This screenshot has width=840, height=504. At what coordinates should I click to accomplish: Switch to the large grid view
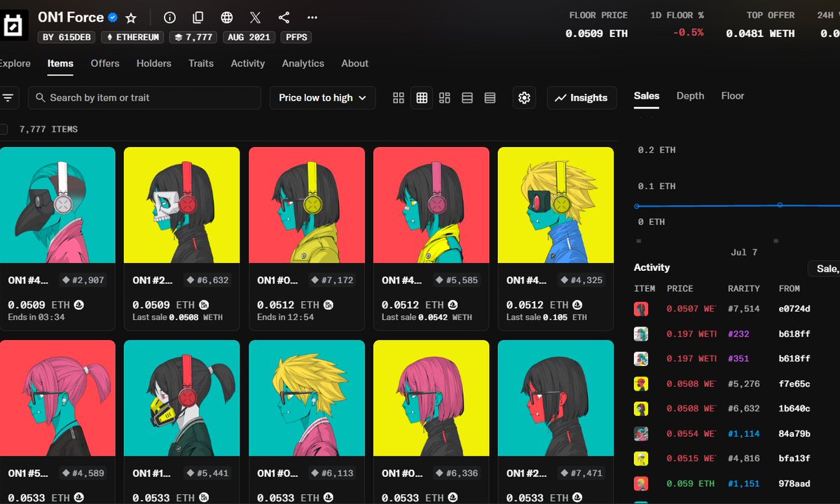point(399,98)
